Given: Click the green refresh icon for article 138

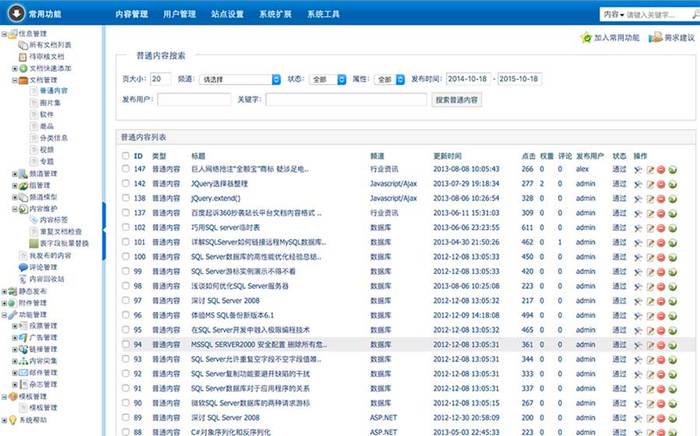Looking at the screenshot, I should point(671,199).
